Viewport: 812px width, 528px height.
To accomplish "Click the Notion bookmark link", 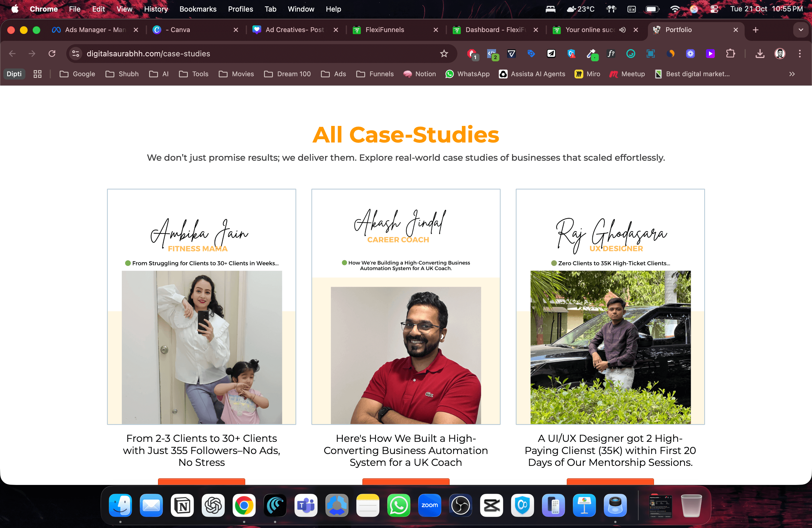I will pos(420,74).
